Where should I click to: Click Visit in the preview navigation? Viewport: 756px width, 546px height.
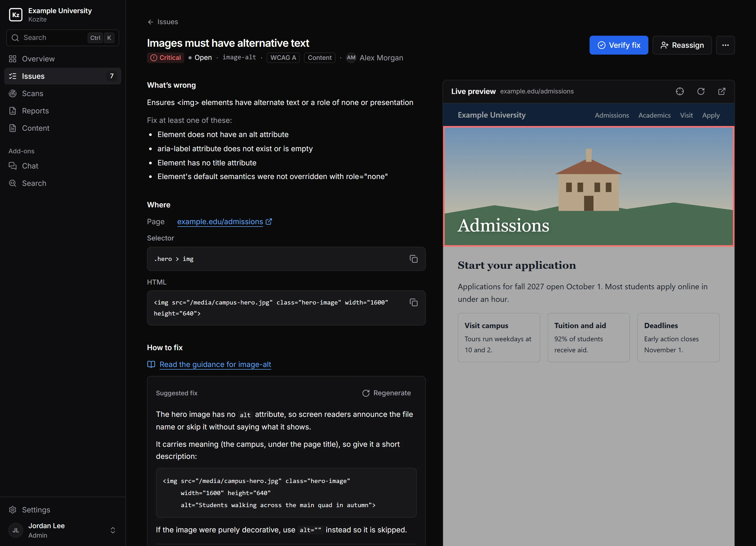pos(686,115)
